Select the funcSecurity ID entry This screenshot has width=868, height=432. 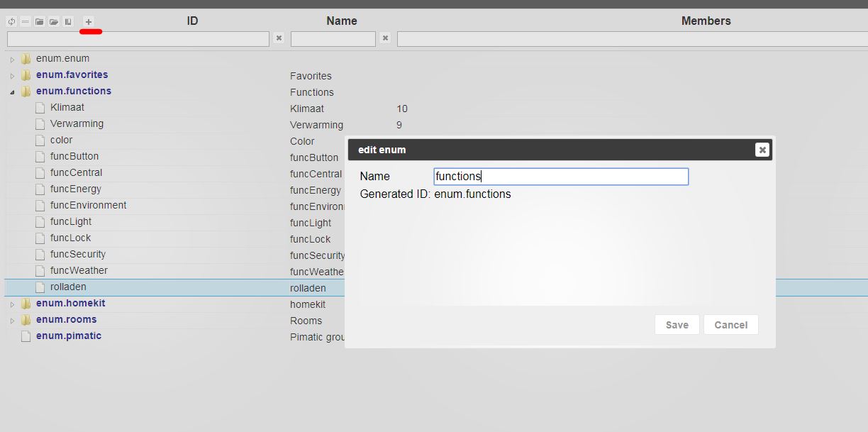click(x=78, y=255)
